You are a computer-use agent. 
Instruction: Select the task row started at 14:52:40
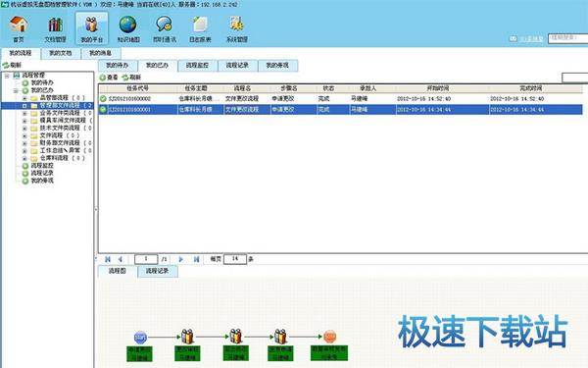[341, 99]
